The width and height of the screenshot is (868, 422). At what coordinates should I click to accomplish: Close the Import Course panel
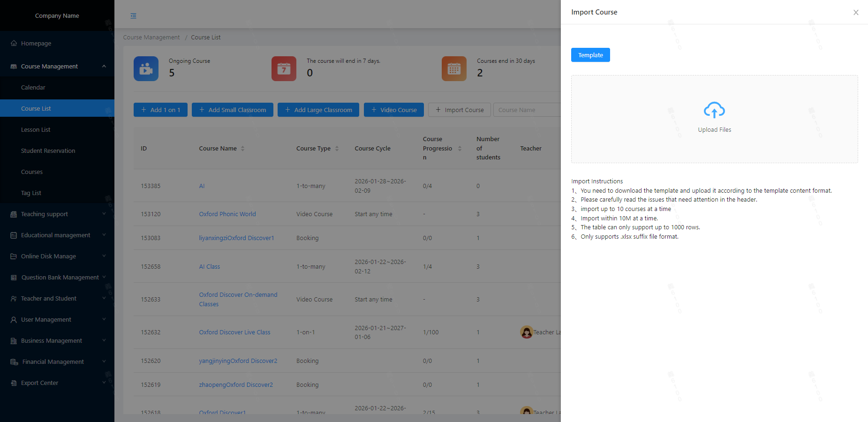(x=856, y=13)
